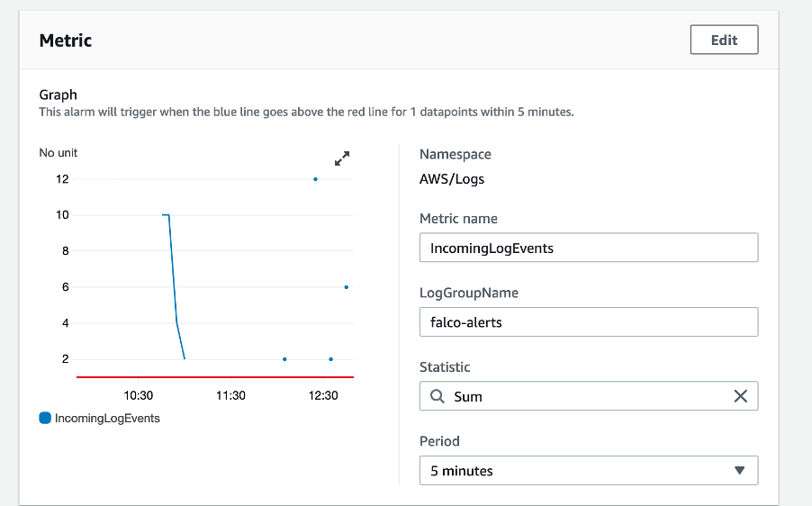The image size is (812, 506).
Task: Click the Metric name input field
Action: [x=589, y=248]
